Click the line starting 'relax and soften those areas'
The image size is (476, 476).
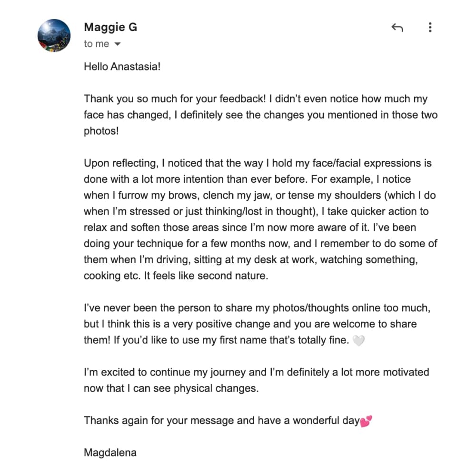tap(251, 228)
